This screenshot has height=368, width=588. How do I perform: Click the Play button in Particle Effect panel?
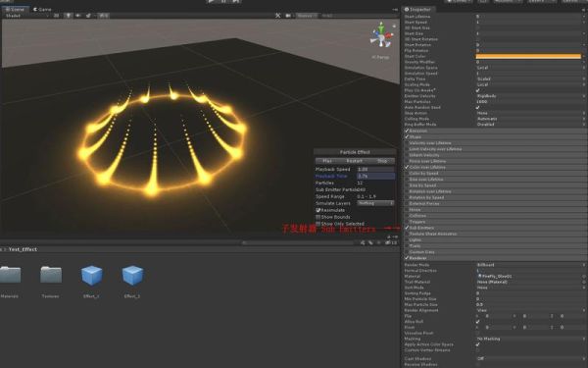click(327, 161)
